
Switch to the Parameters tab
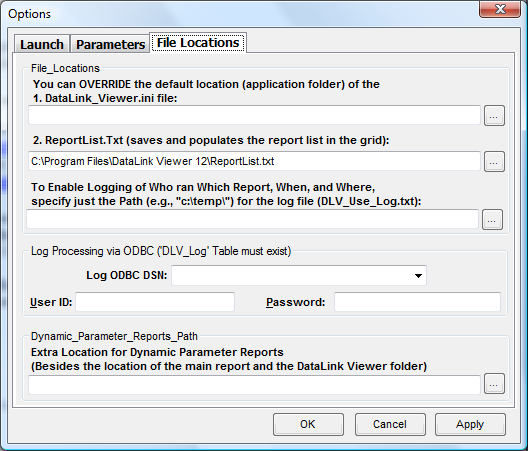click(x=110, y=44)
